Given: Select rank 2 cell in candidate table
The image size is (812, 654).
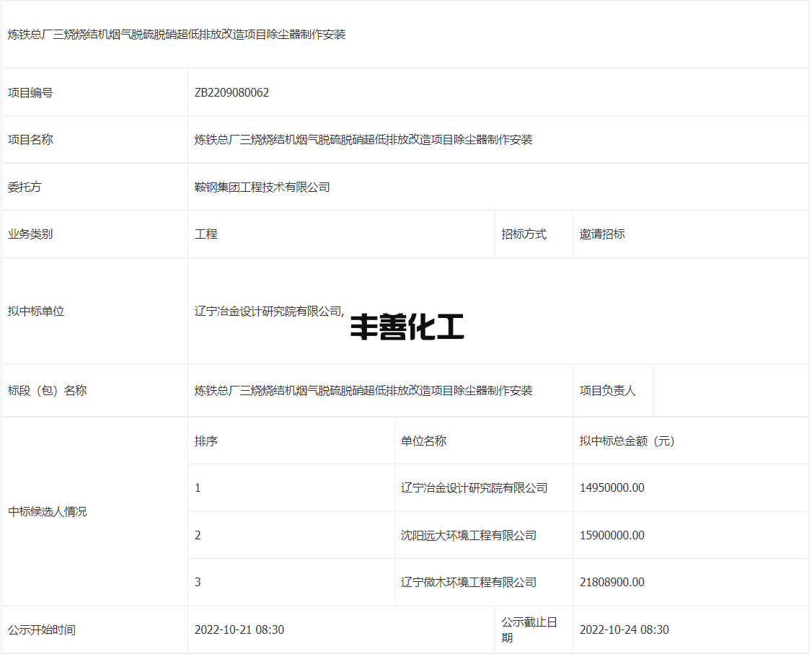Looking at the screenshot, I should click(x=291, y=536).
